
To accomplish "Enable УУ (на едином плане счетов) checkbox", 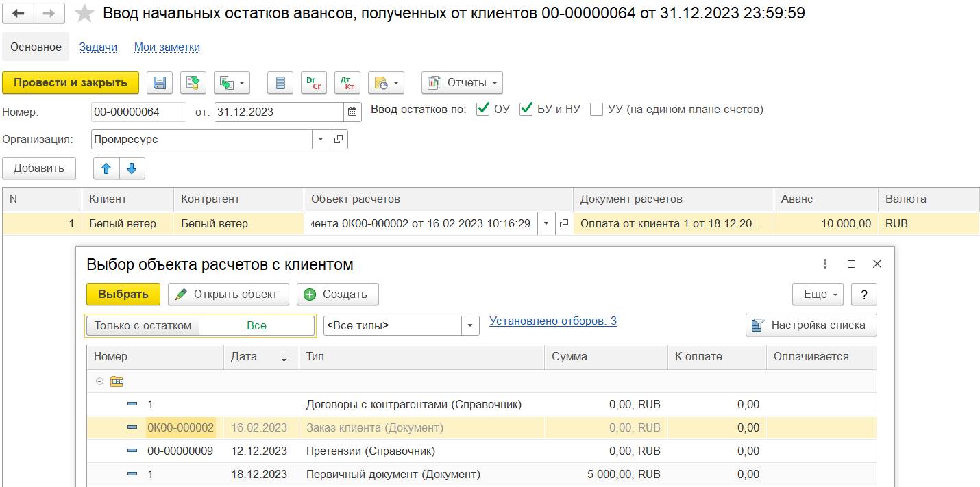I will tap(596, 109).
